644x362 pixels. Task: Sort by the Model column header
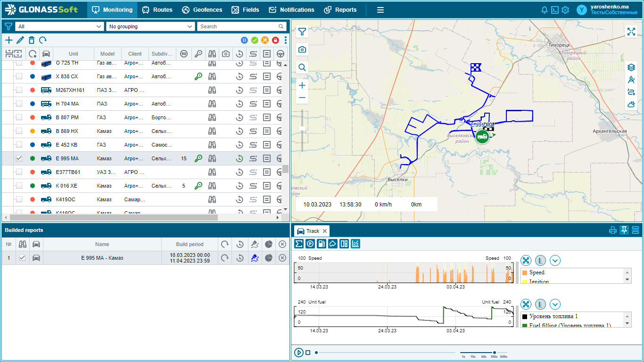coord(107,54)
